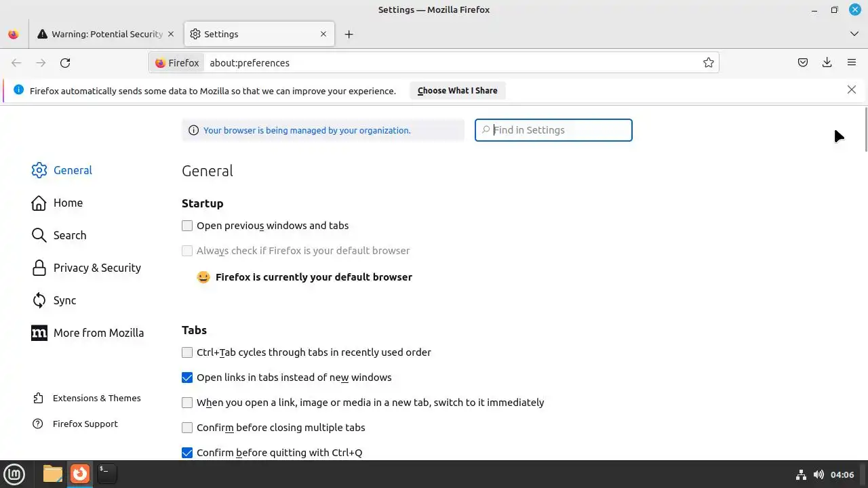868x488 pixels.
Task: Open Save to Pocket icon
Action: click(x=803, y=63)
